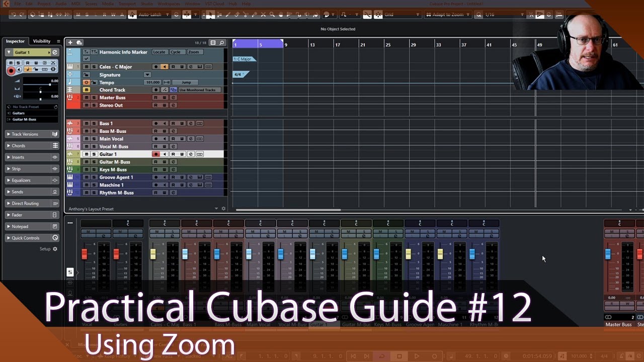
Task: Select the Draw pencil tool
Action: pyautogui.click(x=228, y=15)
